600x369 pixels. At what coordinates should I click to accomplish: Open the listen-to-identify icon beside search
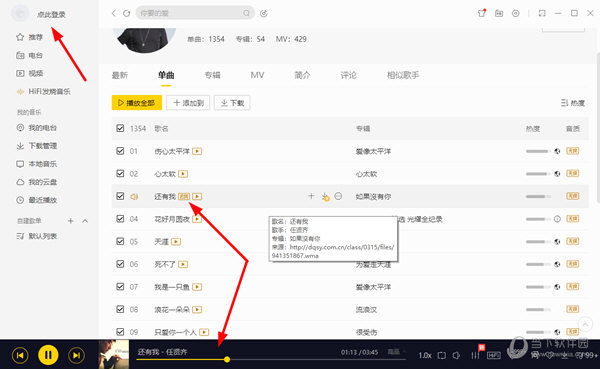(264, 13)
